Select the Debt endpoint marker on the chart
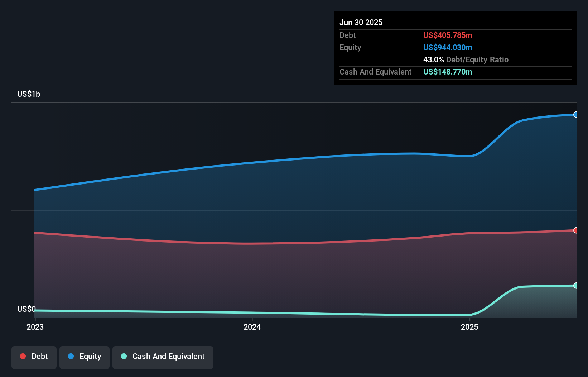 575,230
